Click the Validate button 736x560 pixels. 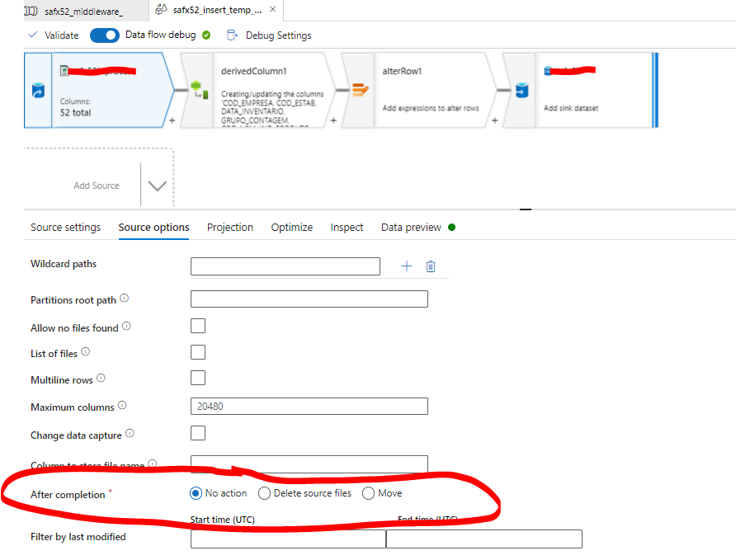tap(54, 35)
